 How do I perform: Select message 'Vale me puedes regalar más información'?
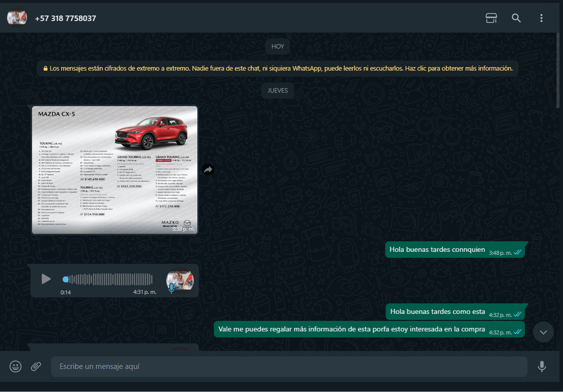click(369, 329)
